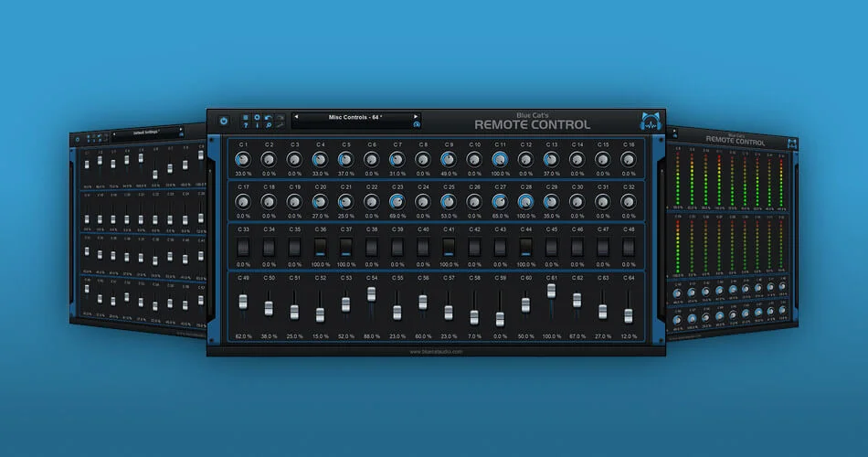This screenshot has height=457, width=868.
Task: Click the undo arrow icon
Action: click(268, 117)
